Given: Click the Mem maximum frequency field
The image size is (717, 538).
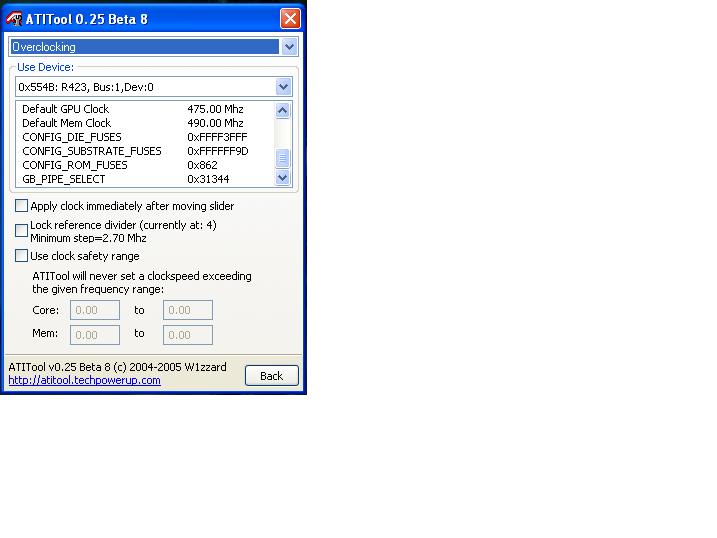Looking at the screenshot, I should click(187, 335).
